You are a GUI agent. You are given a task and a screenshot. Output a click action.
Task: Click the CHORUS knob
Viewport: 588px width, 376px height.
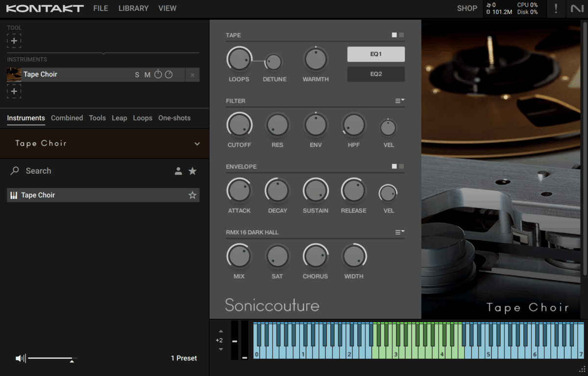316,257
